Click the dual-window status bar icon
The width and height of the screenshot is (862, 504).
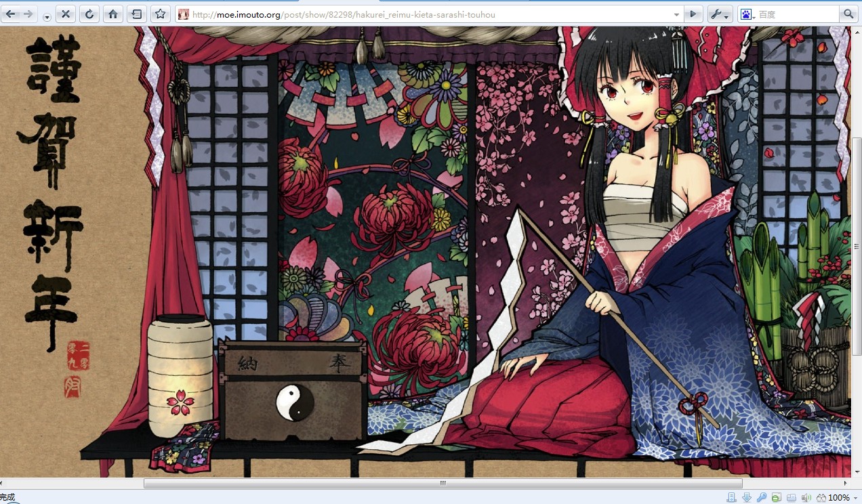[791, 498]
